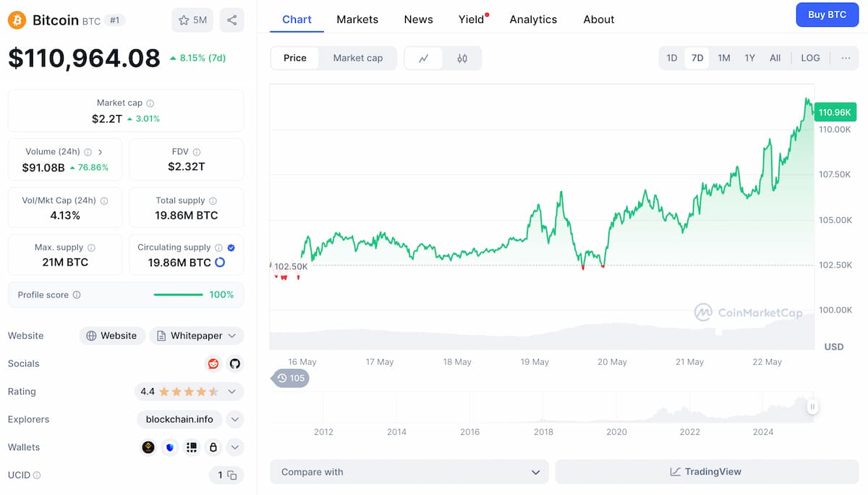The height and width of the screenshot is (495, 868).
Task: Set chart range to 1M
Action: coord(724,58)
